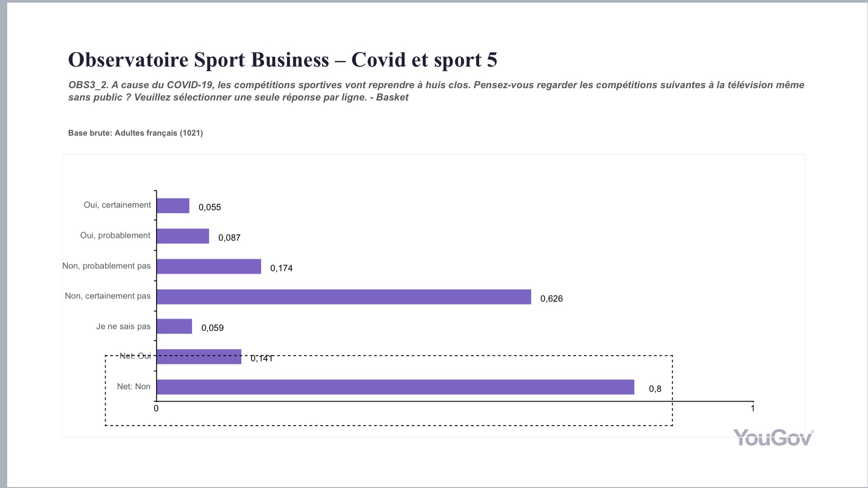The height and width of the screenshot is (488, 868).
Task: Select the 0,055 data label
Action: point(209,207)
